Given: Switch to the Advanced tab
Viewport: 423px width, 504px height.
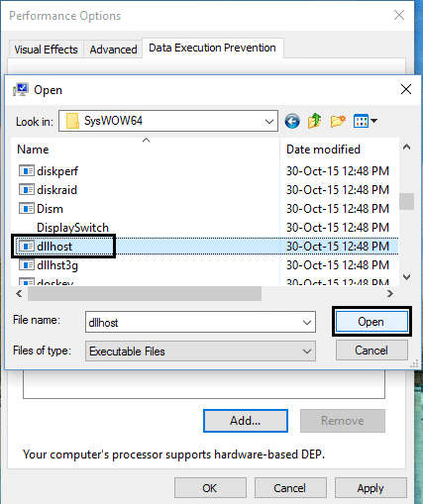Looking at the screenshot, I should 113,50.
